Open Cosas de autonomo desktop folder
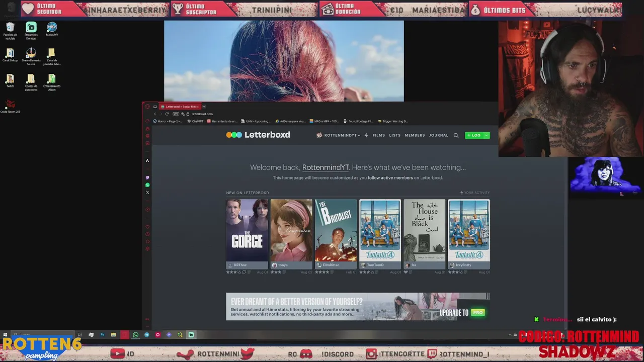The width and height of the screenshot is (644, 362). (31, 83)
